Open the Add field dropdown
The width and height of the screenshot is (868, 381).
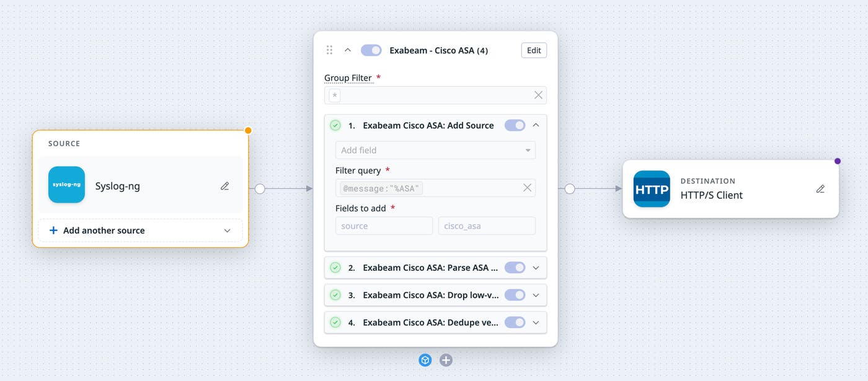[x=435, y=150]
